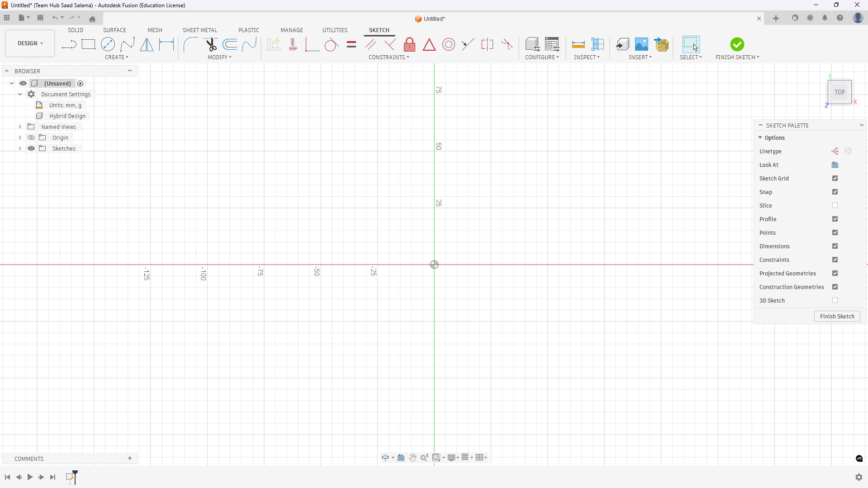Viewport: 868px width, 488px height.
Task: Apply the Parallel constraint
Action: pyautogui.click(x=371, y=44)
